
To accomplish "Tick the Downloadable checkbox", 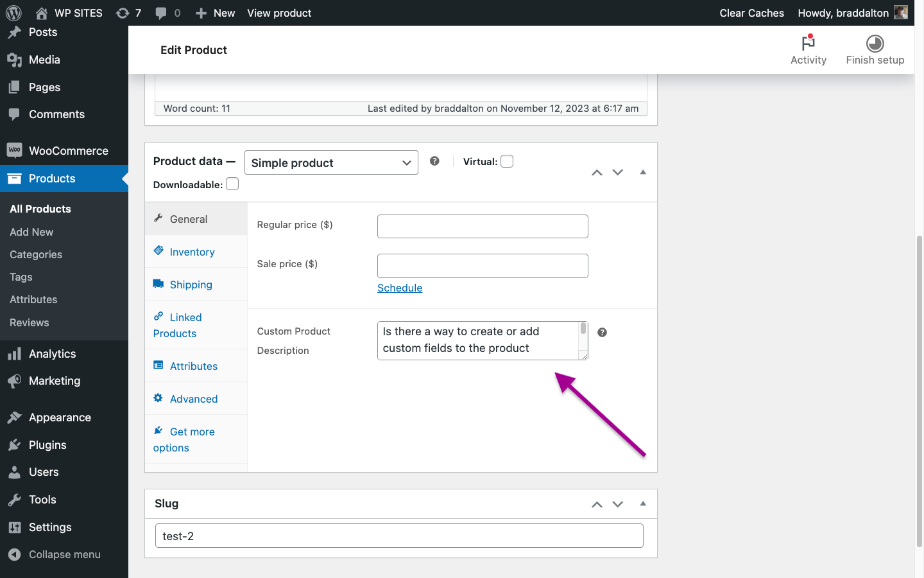I will [232, 184].
